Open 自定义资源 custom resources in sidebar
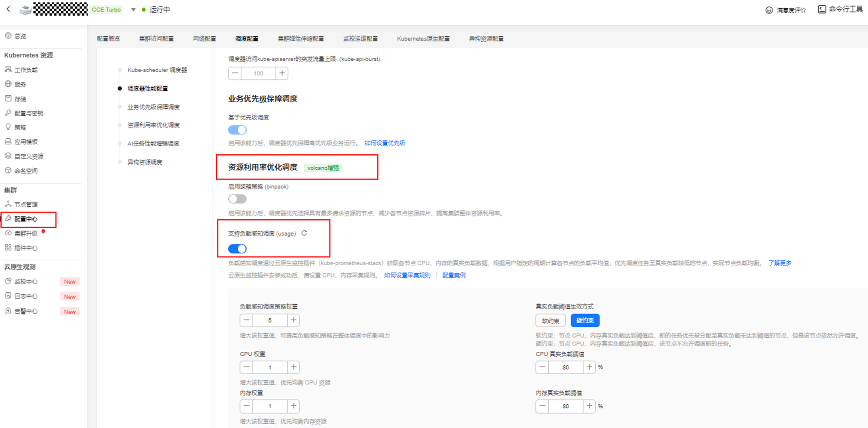The height and width of the screenshot is (428, 868). 24,156
